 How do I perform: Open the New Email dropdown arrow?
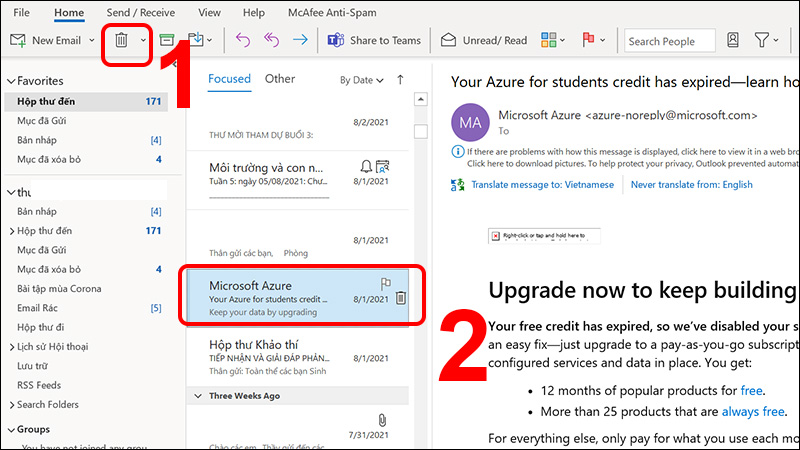coord(92,40)
